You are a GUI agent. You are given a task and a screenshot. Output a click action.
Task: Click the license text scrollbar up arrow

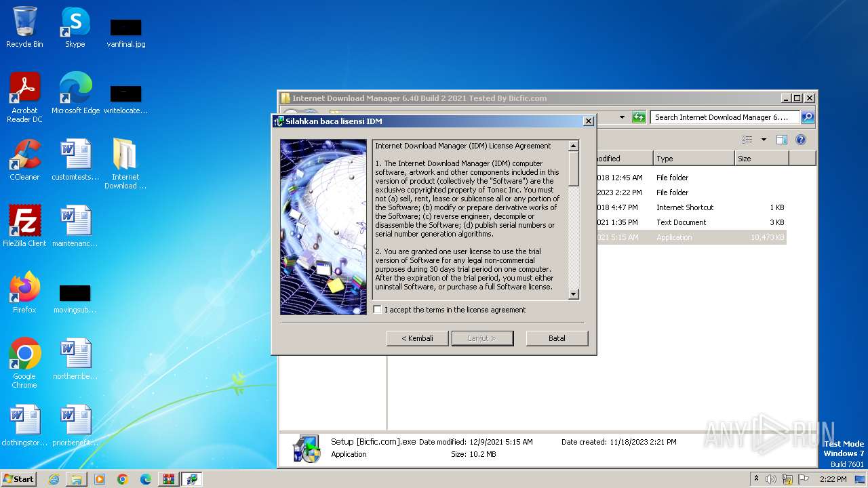(574, 146)
